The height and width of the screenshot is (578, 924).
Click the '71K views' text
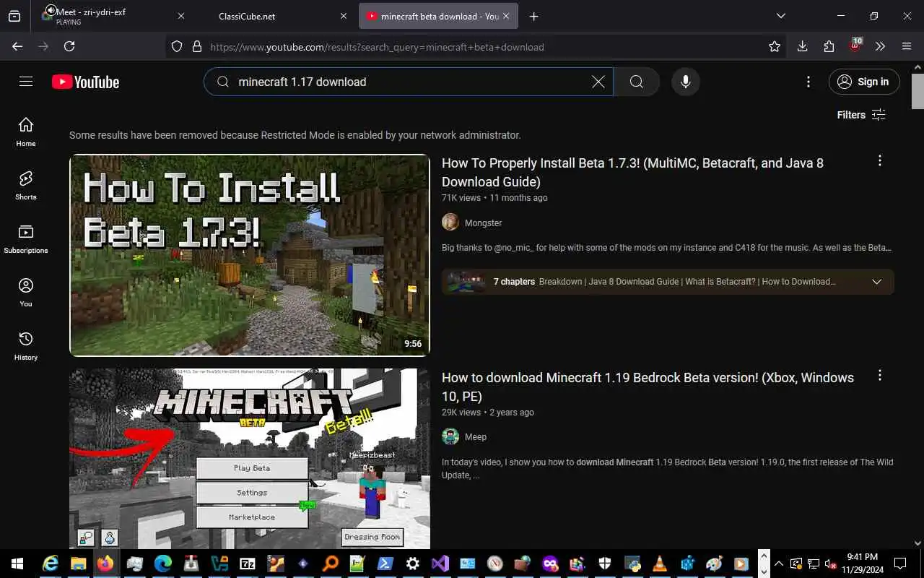coord(461,198)
